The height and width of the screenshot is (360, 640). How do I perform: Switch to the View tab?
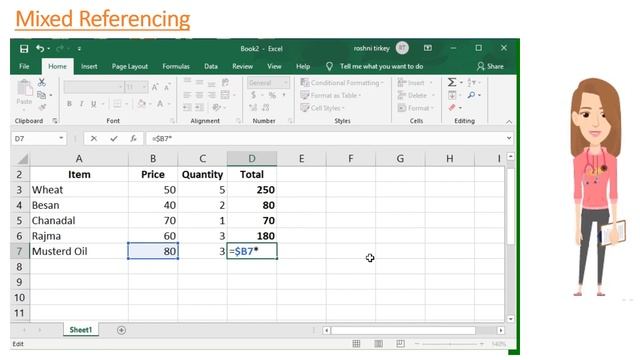[x=274, y=67]
